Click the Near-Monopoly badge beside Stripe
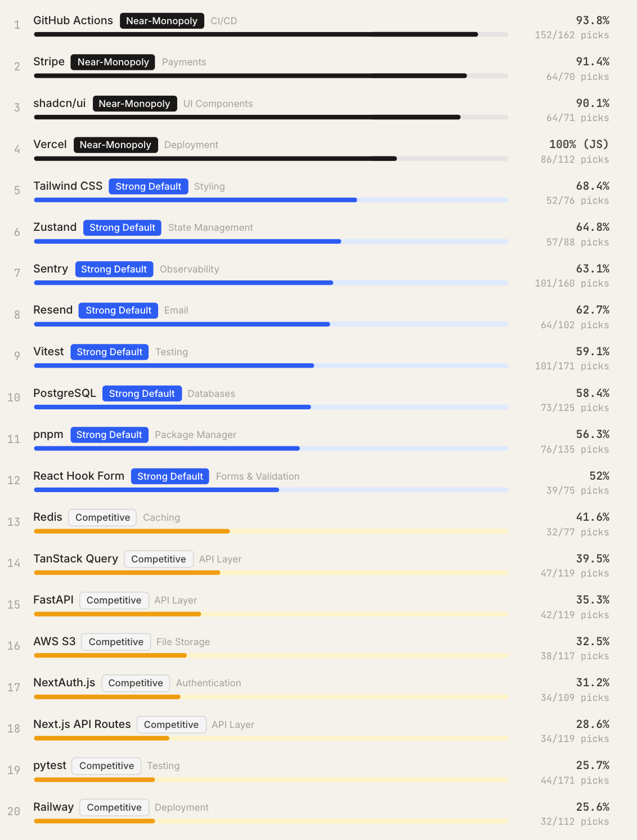 [x=113, y=62]
